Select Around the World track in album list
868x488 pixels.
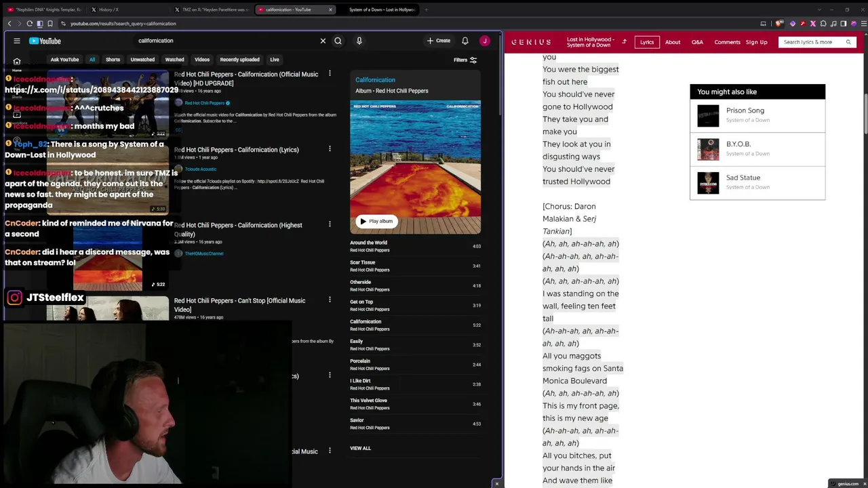pos(415,246)
